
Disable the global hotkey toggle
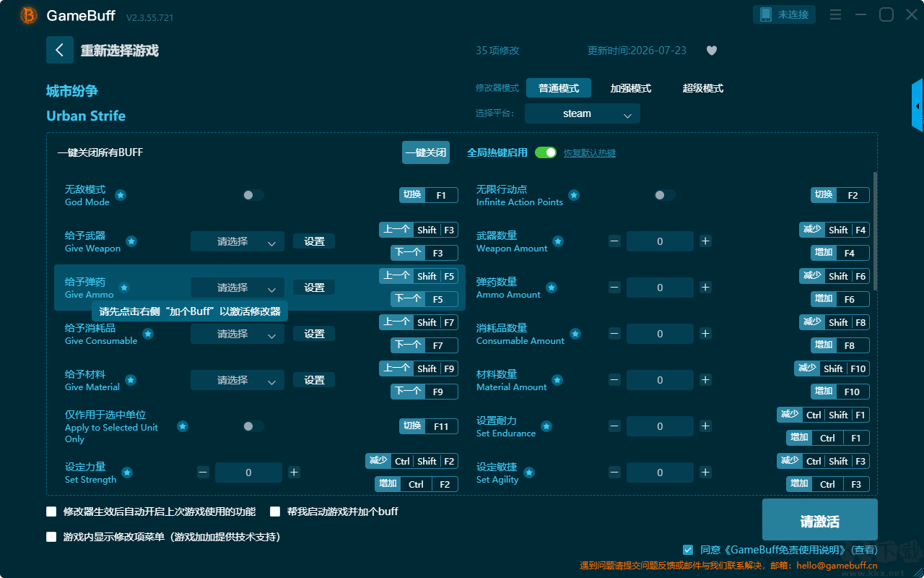[546, 152]
